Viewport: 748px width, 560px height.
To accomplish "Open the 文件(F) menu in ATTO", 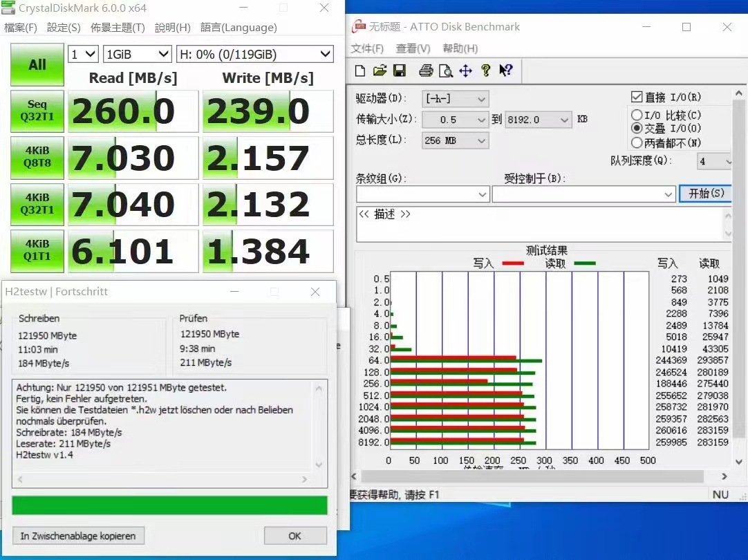I will [x=367, y=48].
